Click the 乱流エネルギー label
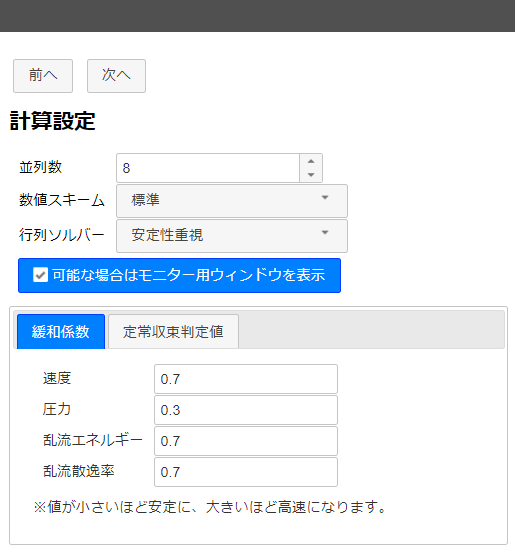The image size is (515, 560). (x=92, y=440)
